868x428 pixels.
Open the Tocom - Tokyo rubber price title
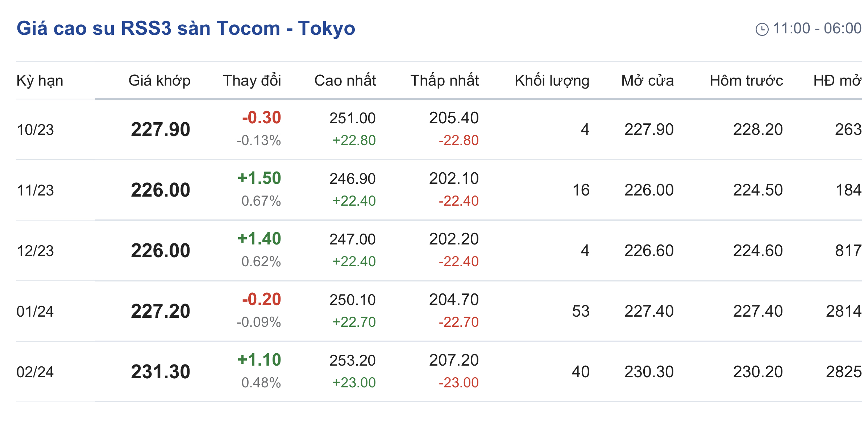[186, 28]
